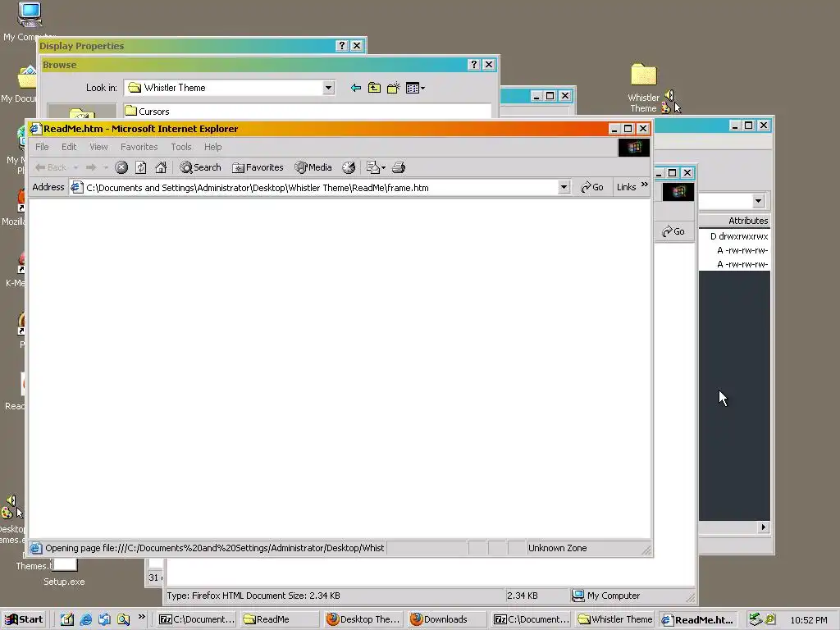
Task: Switch to first C:\Document... 7z taskbar button
Action: (x=196, y=619)
